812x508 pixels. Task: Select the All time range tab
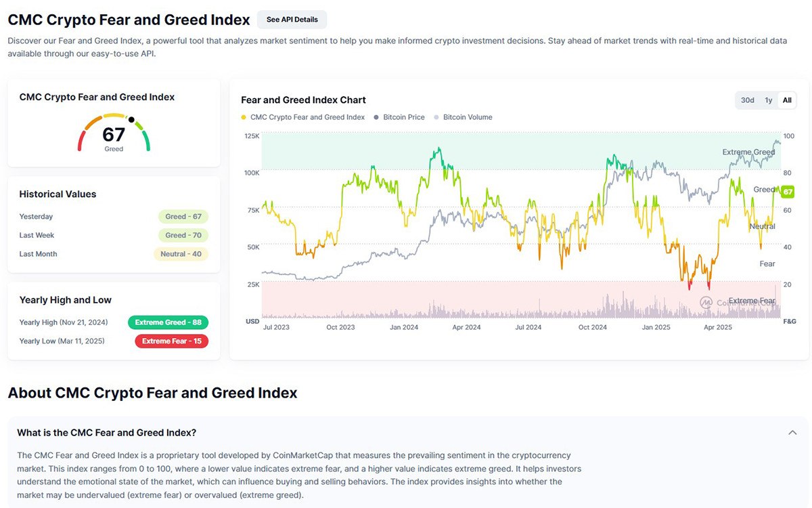tap(787, 100)
